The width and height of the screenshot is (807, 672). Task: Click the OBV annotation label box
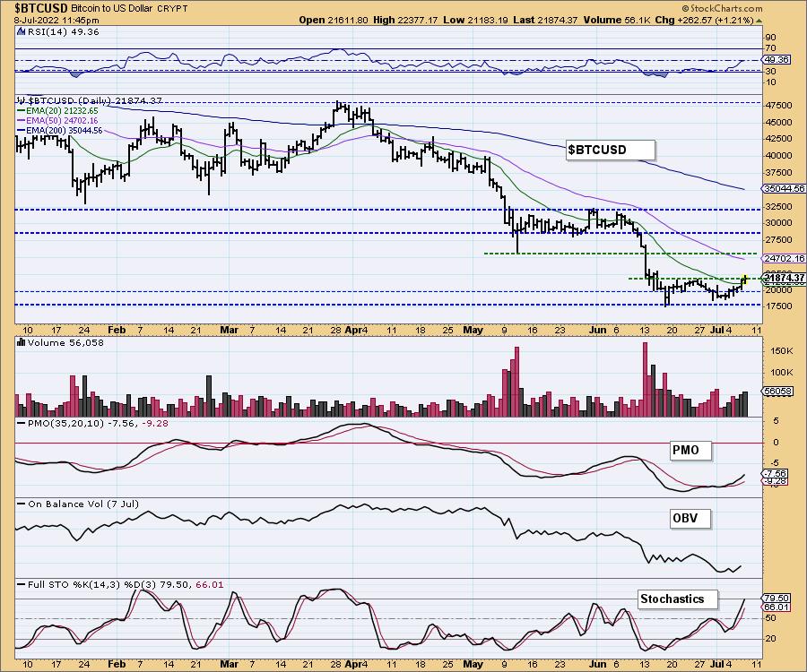[690, 518]
